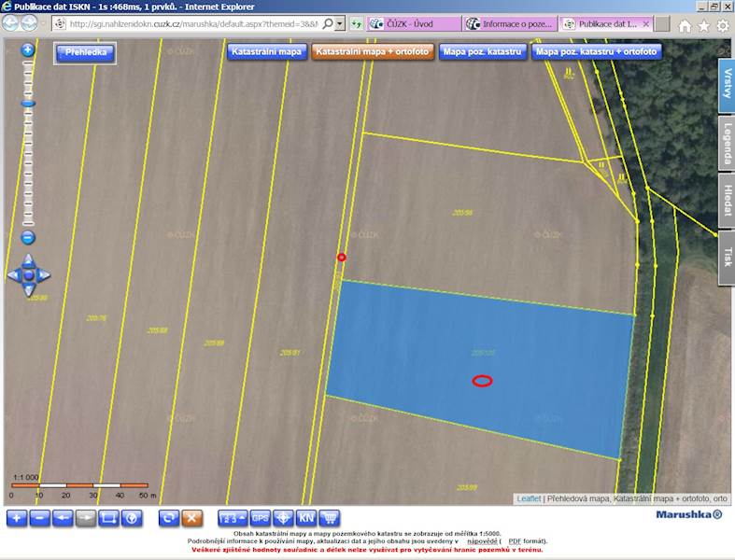Open the measurement tool dropdown

point(233,518)
